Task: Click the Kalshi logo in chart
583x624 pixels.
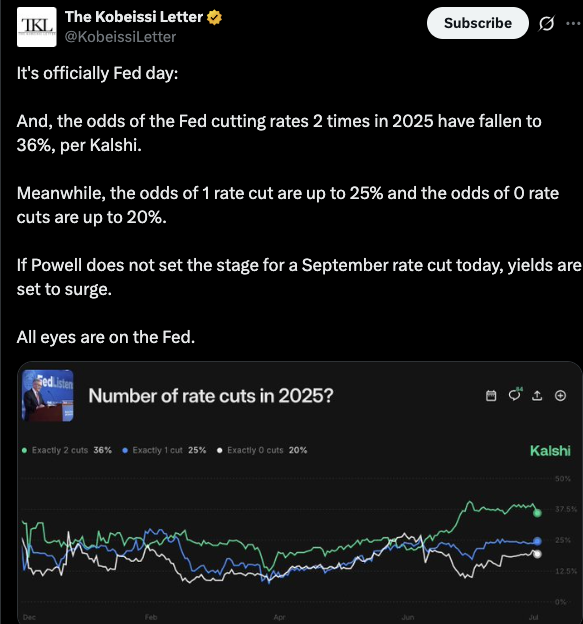Action: tap(550, 451)
